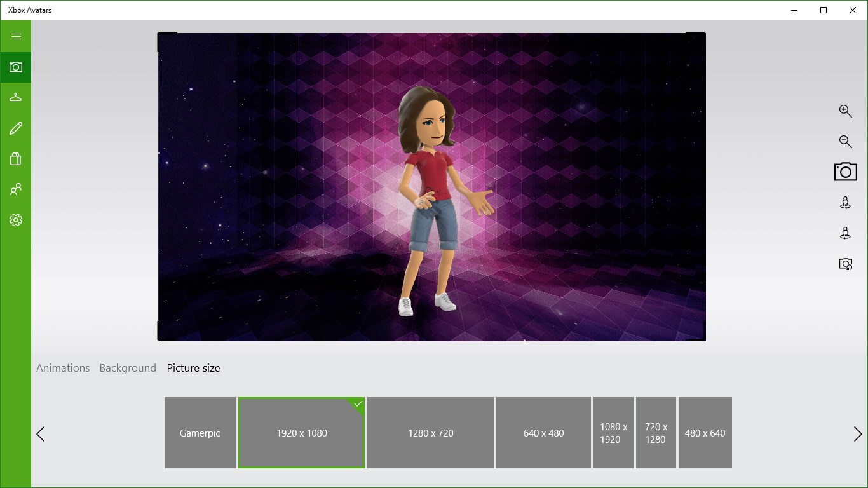Zoom out from the avatar

click(845, 141)
